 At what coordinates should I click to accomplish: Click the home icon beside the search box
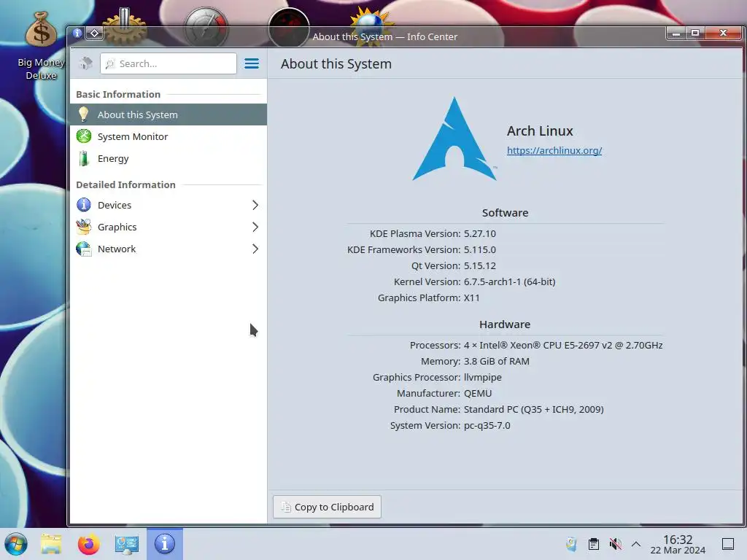point(86,63)
